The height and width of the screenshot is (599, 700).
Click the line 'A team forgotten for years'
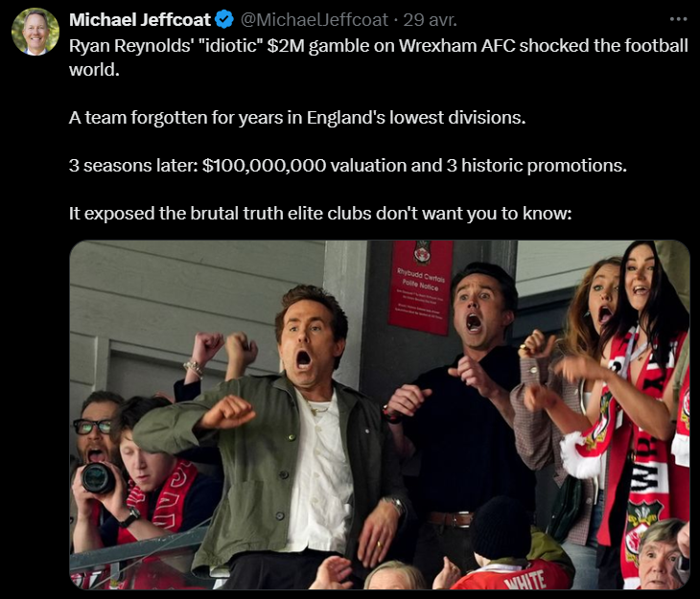click(x=297, y=118)
